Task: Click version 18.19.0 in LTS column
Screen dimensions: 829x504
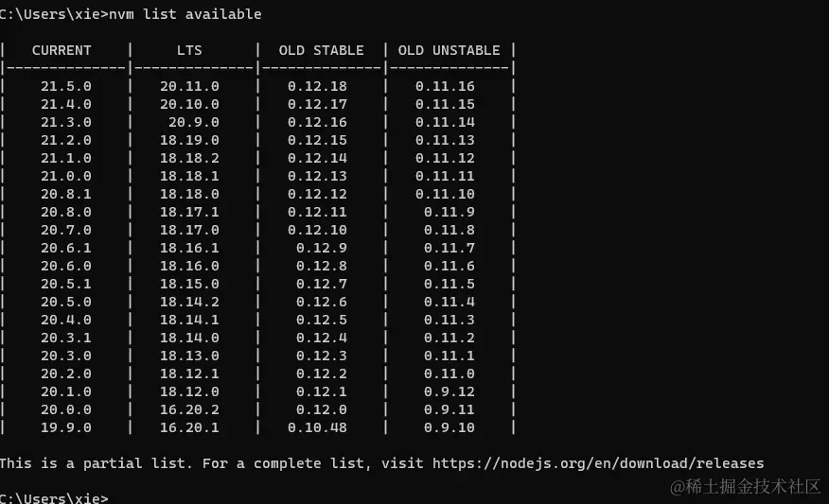Action: pos(189,140)
